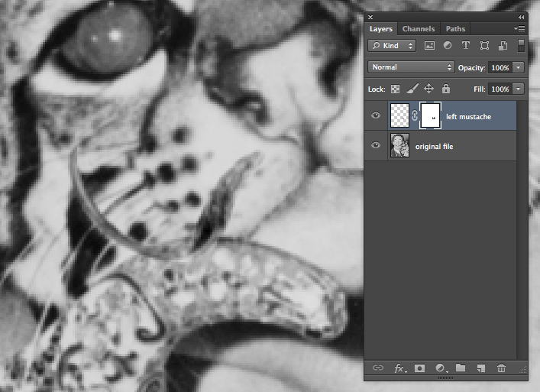This screenshot has height=392, width=540.
Task: Select the left mustache layer mask thumbnail
Action: click(x=431, y=116)
